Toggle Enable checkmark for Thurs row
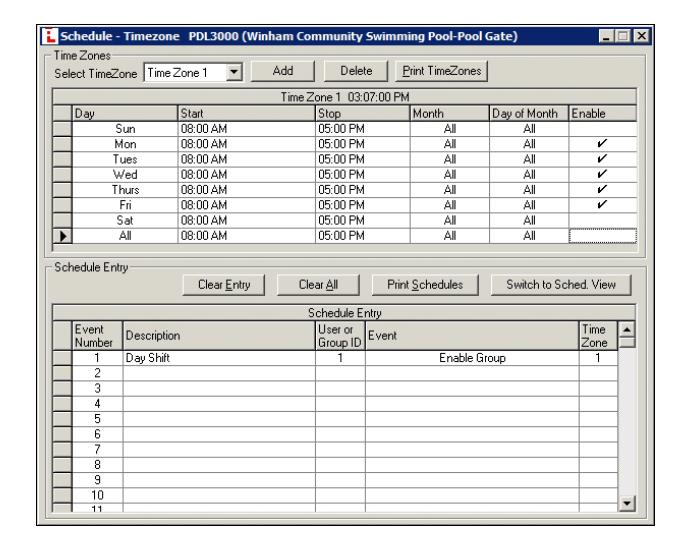The width and height of the screenshot is (684, 553). pyautogui.click(x=602, y=190)
